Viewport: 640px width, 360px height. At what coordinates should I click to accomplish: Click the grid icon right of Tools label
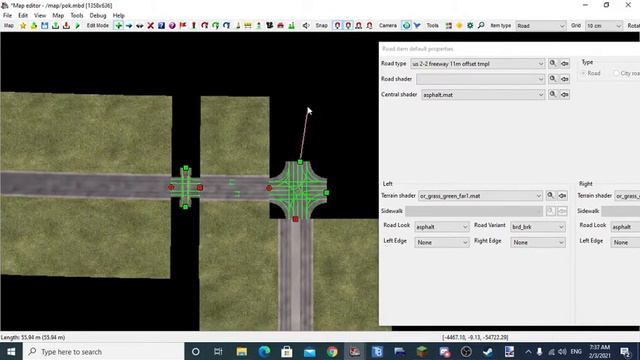pos(449,26)
